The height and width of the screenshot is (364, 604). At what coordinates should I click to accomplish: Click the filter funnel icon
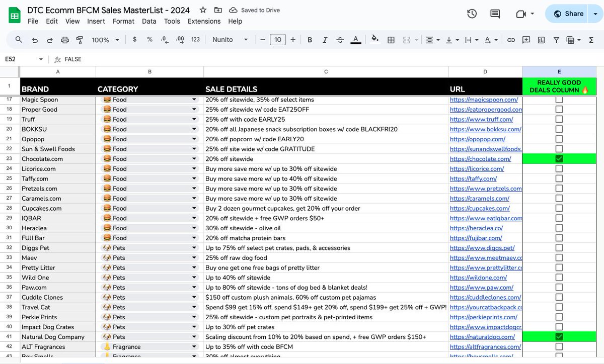(556, 40)
